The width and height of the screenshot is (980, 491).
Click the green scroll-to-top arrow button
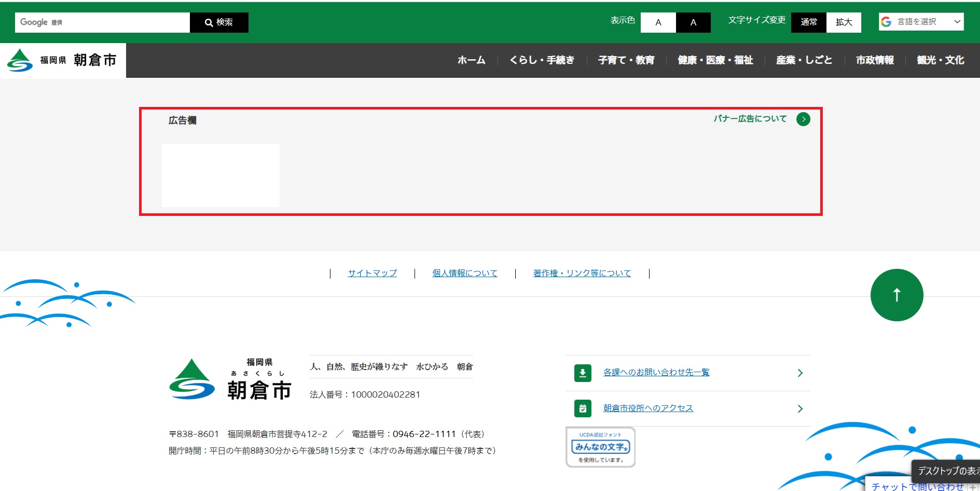[x=896, y=295]
